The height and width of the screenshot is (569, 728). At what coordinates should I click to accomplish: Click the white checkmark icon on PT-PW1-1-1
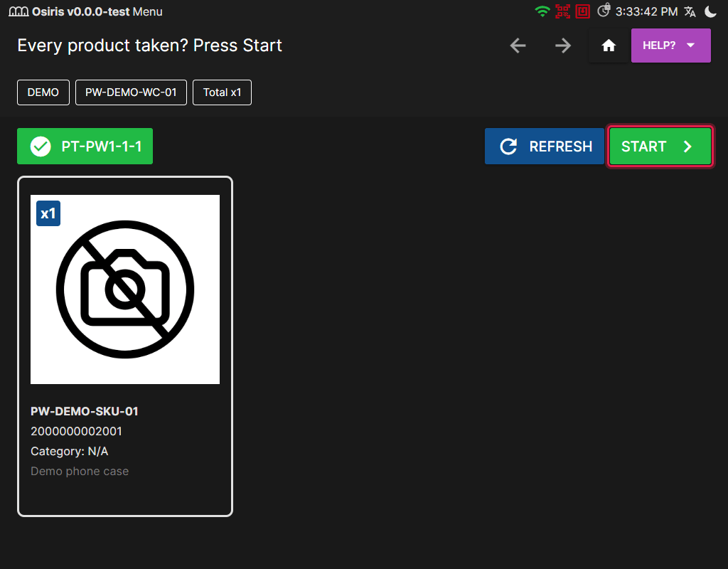coord(41,147)
